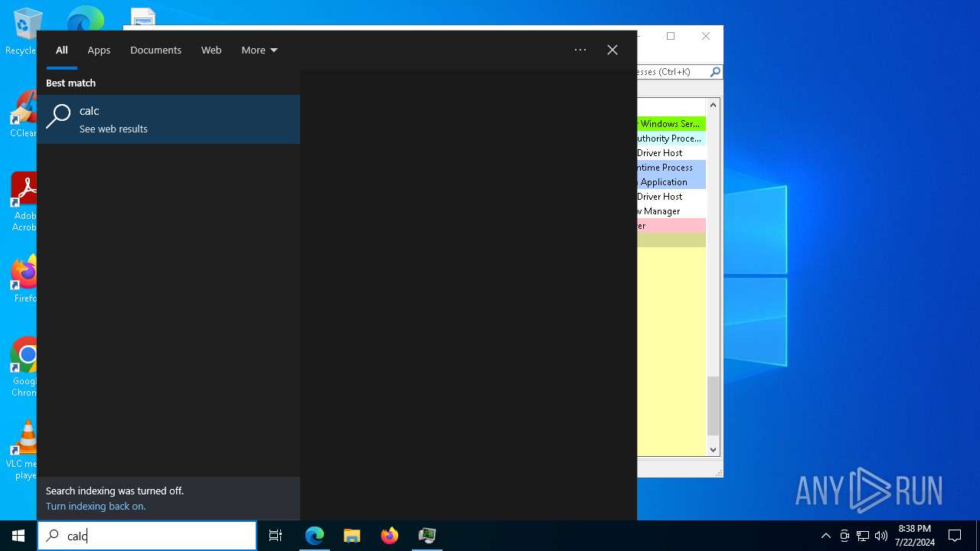Open the Meet Now tray icon
980x551 pixels.
(844, 536)
